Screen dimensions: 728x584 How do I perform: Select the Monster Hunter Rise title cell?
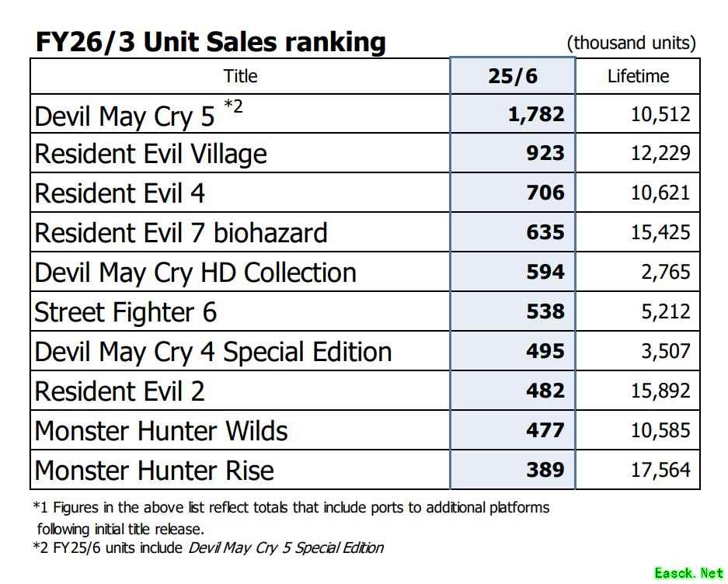tap(154, 470)
